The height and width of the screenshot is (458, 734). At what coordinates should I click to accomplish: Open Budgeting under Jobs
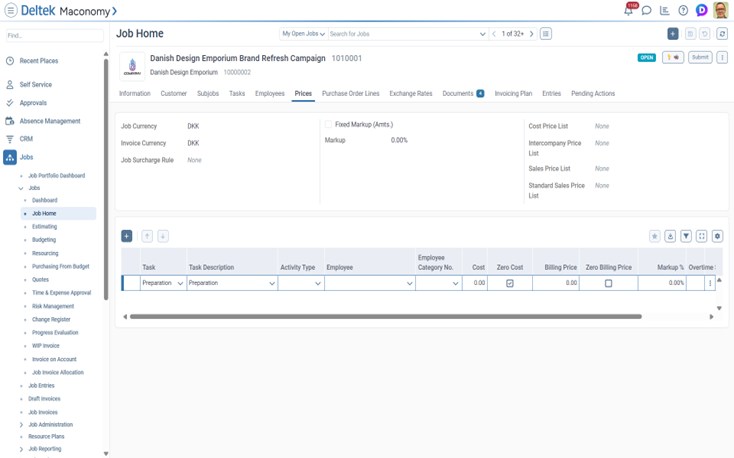tap(44, 240)
